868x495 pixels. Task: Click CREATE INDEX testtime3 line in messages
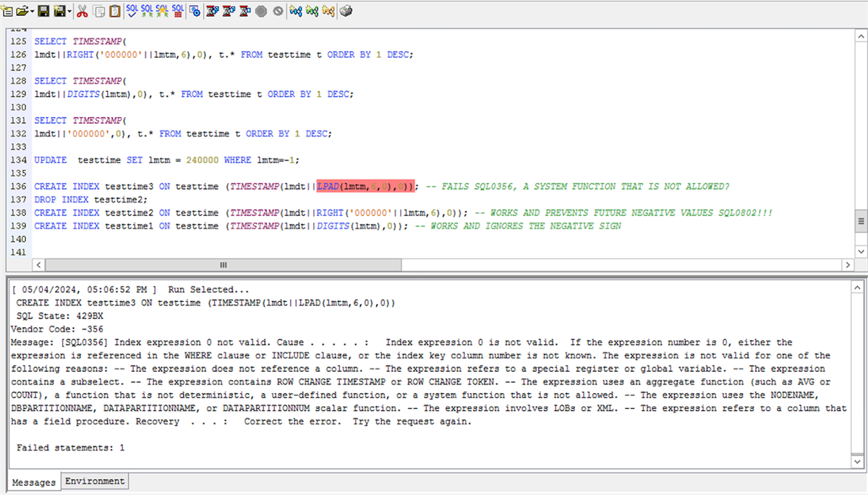tap(206, 302)
